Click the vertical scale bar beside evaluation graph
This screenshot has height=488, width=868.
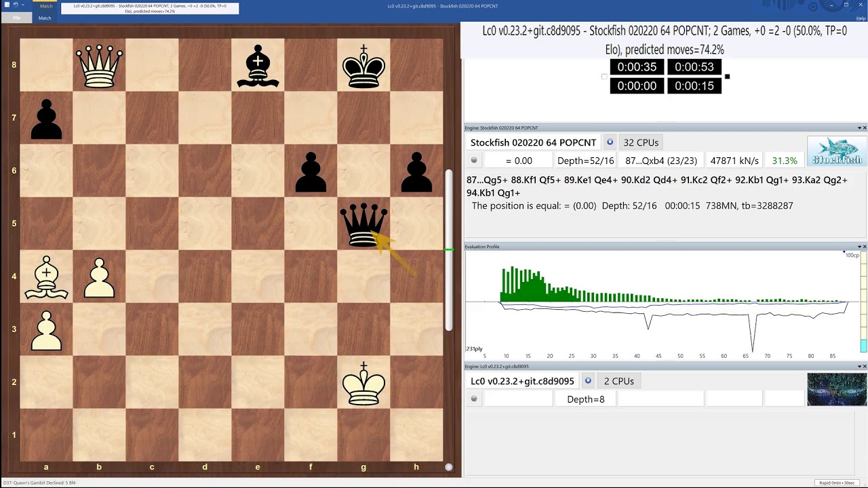pyautogui.click(x=863, y=302)
